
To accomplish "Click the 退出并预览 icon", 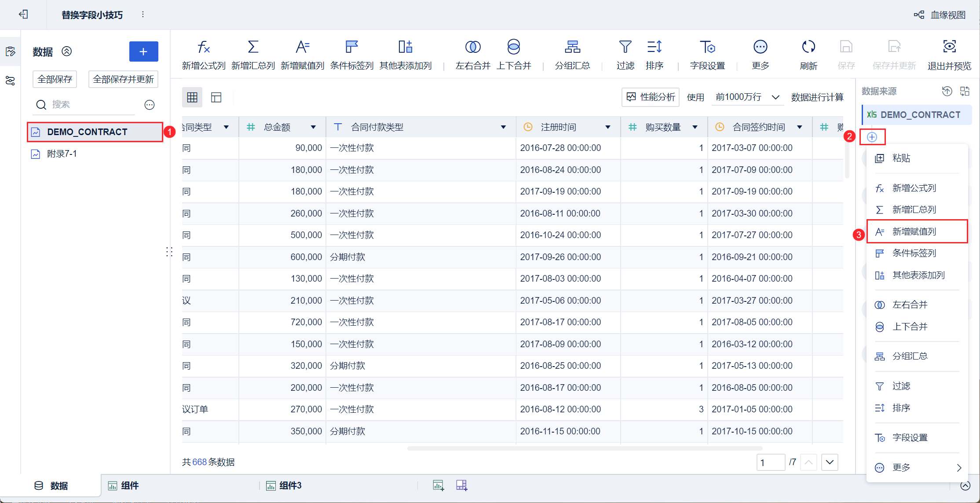I will 949,47.
